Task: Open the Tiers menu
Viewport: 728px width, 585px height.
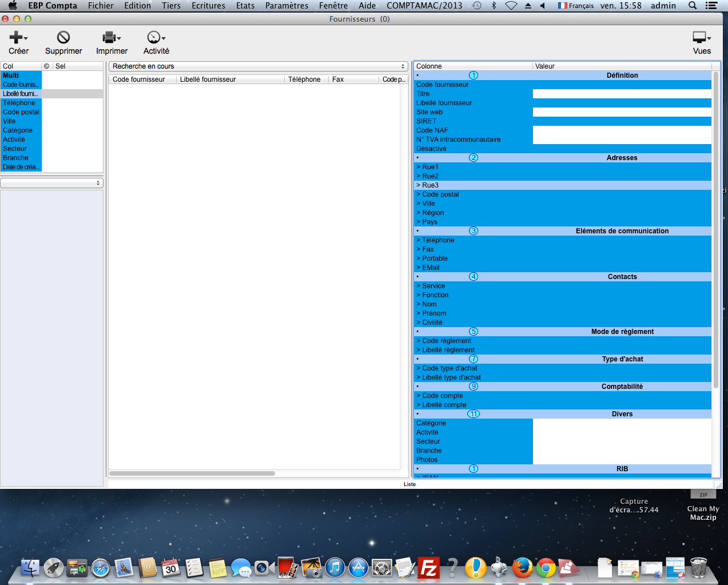Action: [171, 5]
